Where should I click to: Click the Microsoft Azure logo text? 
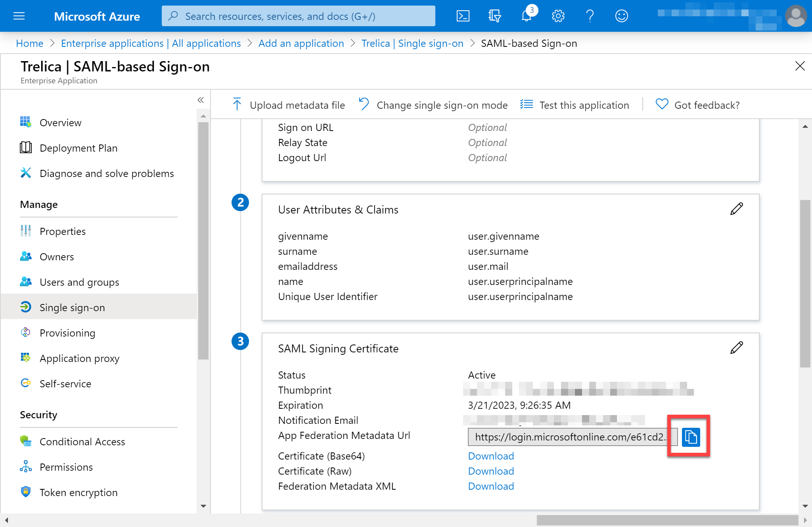97,16
